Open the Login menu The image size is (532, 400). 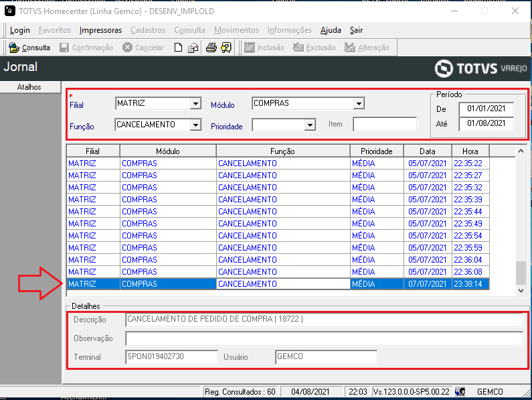[20, 30]
